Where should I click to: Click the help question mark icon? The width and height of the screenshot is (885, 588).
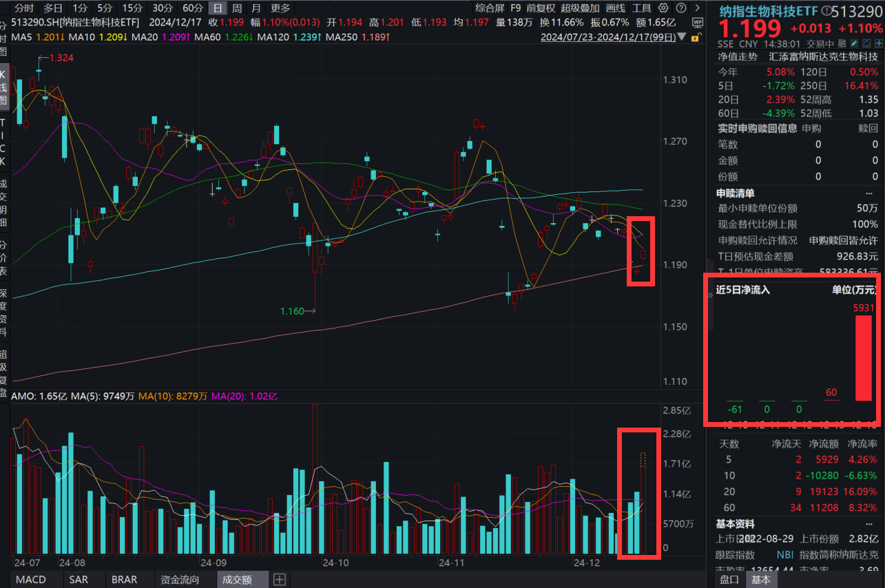[x=680, y=8]
